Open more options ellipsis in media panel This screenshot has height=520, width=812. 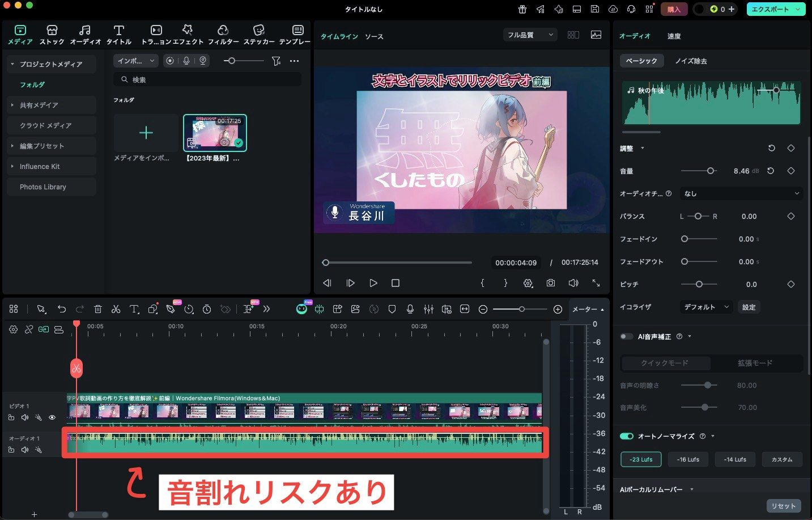tap(294, 61)
